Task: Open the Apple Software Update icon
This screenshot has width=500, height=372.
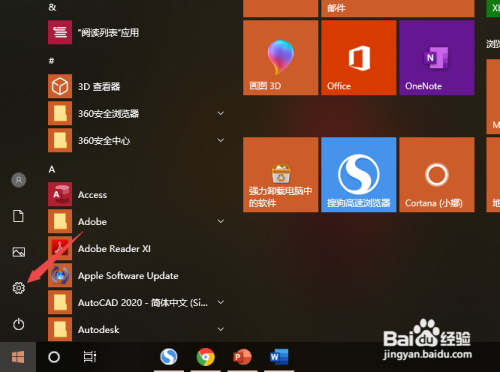Action: tap(60, 275)
